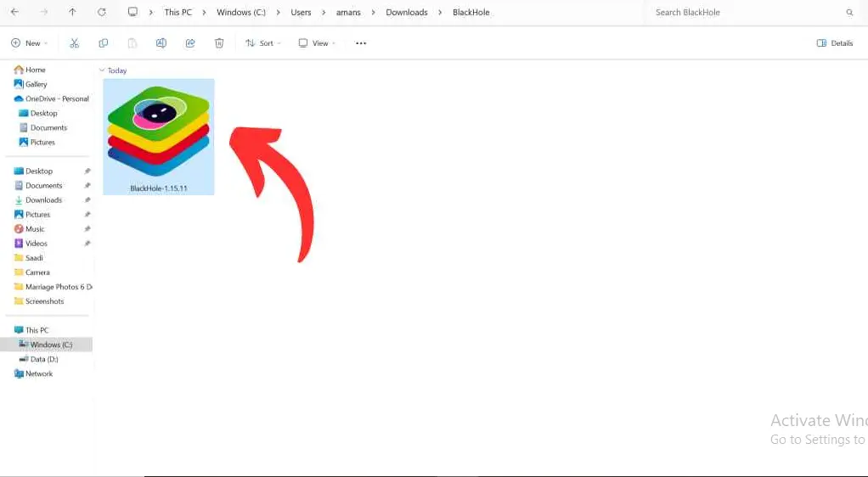Go up one folder level
This screenshot has height=477, width=868.
(72, 13)
